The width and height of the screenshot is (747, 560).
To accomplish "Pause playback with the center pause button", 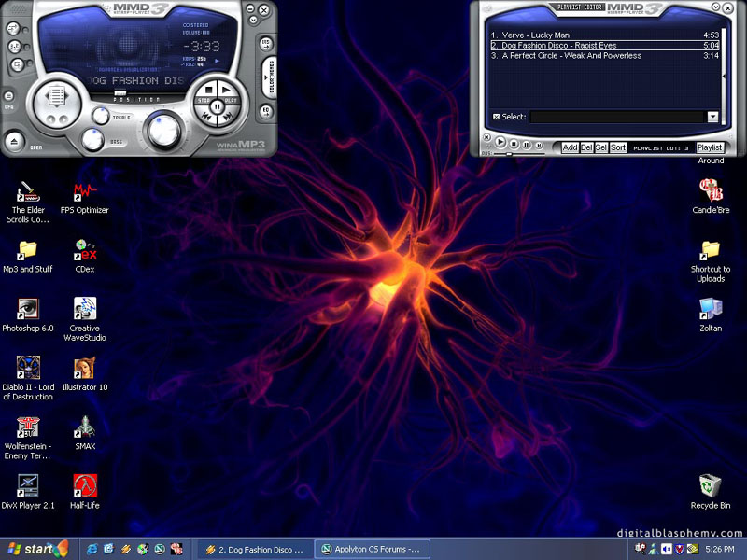I will [217, 107].
